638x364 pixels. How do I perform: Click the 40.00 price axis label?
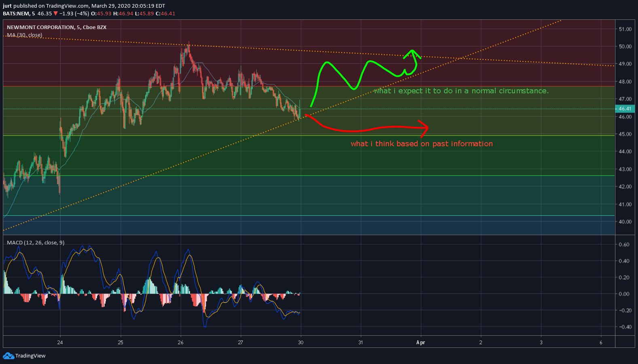coord(625,222)
